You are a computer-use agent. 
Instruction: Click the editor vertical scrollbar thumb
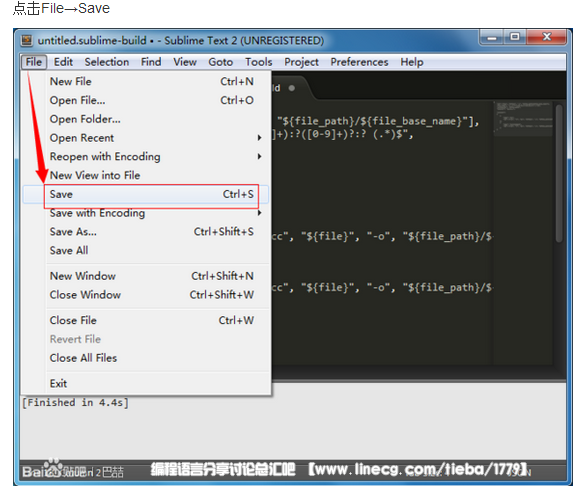point(559,174)
